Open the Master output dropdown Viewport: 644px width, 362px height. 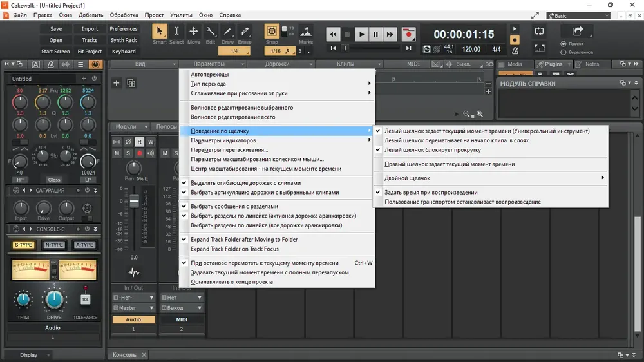tap(133, 308)
